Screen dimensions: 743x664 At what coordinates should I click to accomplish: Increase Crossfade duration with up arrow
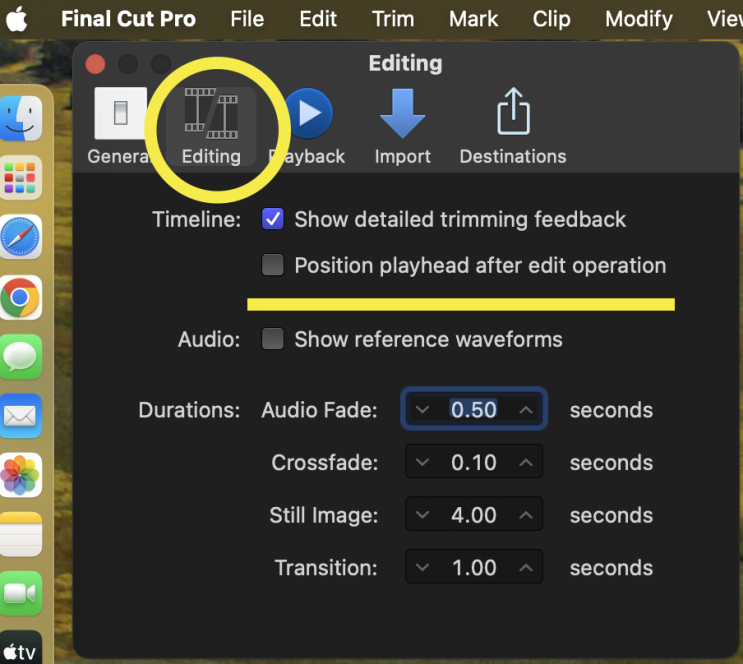click(x=526, y=463)
